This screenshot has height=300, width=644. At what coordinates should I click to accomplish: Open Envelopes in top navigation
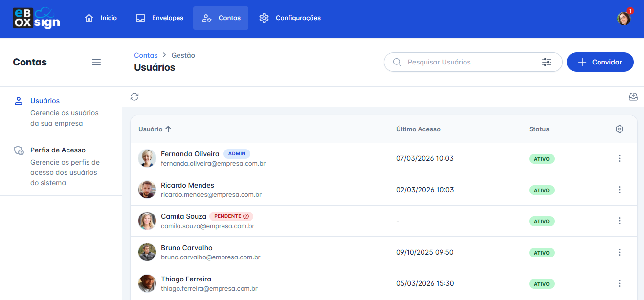(159, 18)
